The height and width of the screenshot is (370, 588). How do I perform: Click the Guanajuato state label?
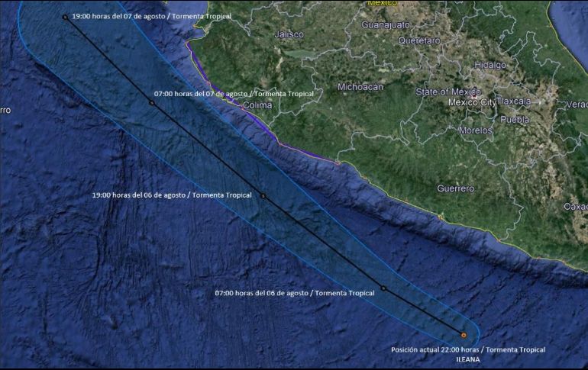pos(386,25)
